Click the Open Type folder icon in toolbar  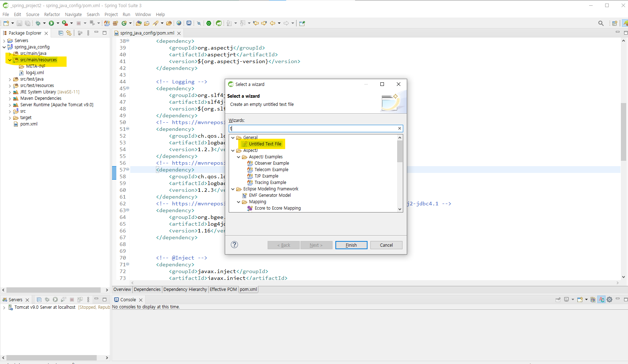(138, 23)
